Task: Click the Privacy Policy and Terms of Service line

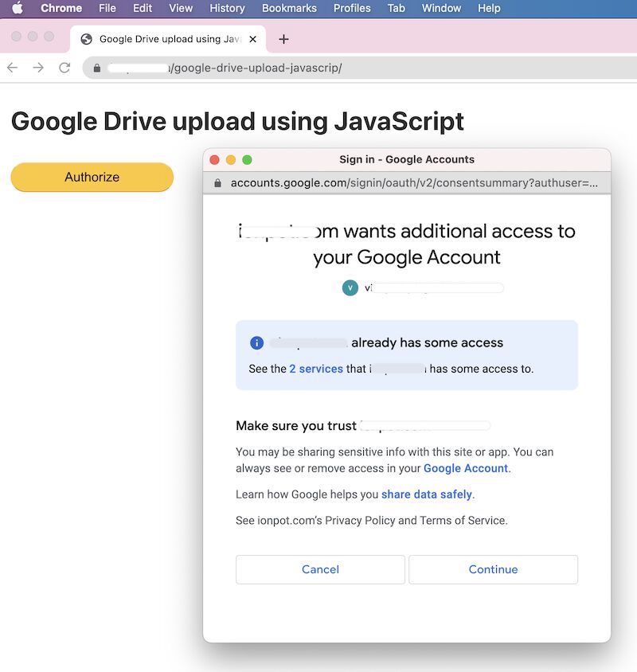Action: 372,520
